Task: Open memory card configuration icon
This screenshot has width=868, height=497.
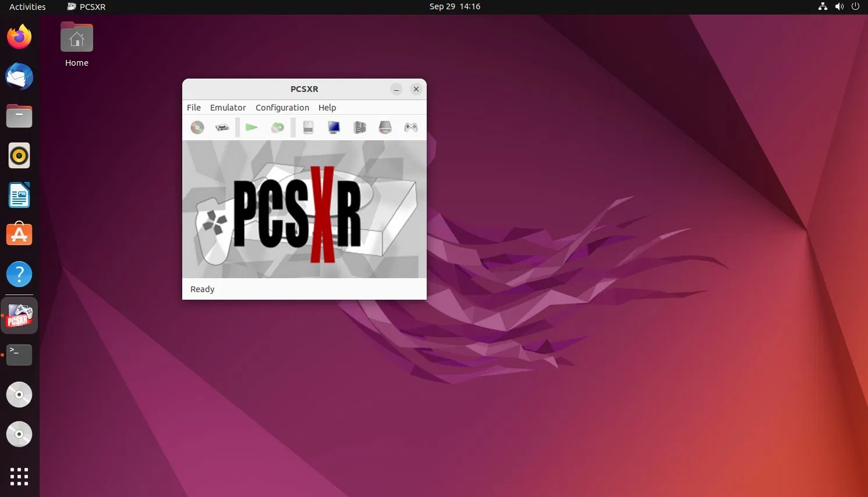Action: [x=308, y=127]
